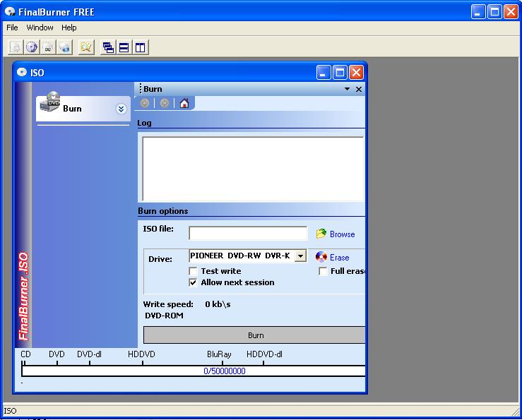522x420 pixels.
Task: Click the HDDVD label on the capacity scale
Action: pos(141,354)
